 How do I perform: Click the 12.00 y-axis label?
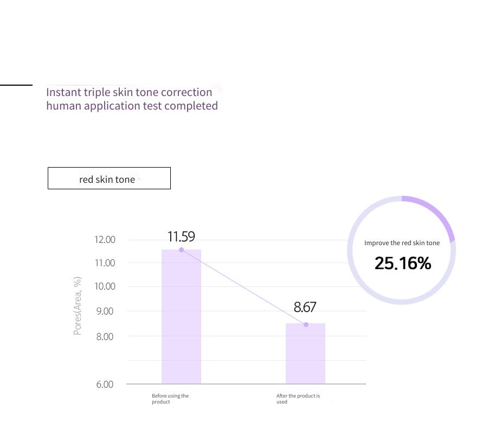coord(105,239)
